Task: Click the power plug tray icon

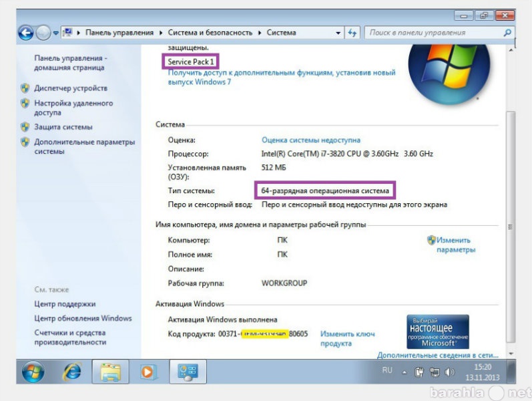Action: pos(419,372)
